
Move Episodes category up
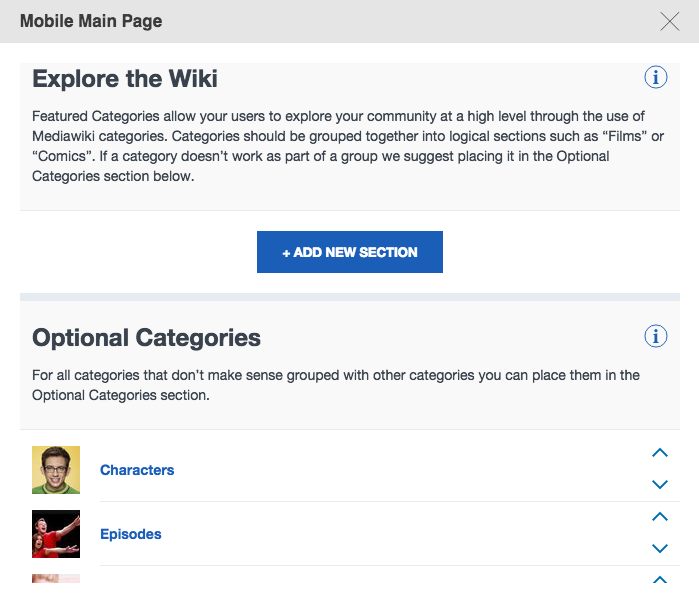[x=659, y=517]
